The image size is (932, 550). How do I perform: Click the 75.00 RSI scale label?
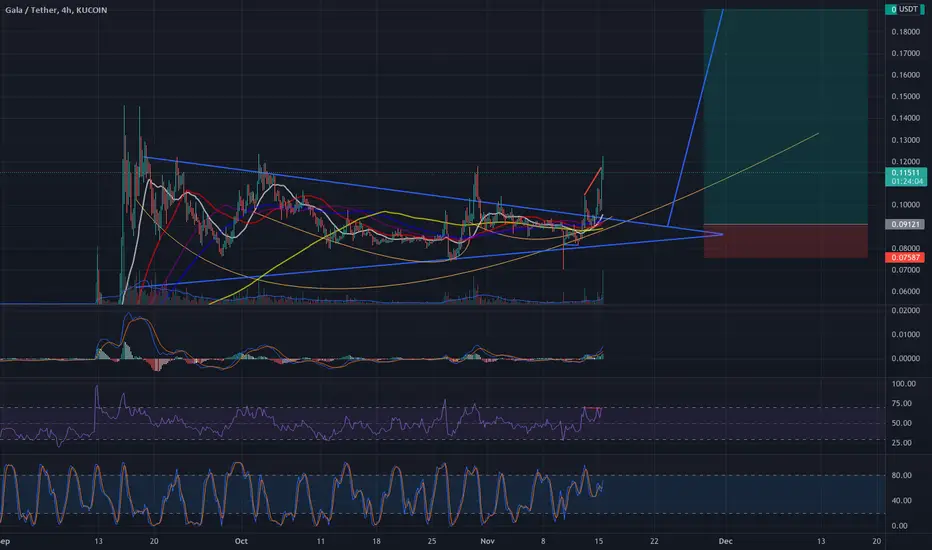[902, 404]
